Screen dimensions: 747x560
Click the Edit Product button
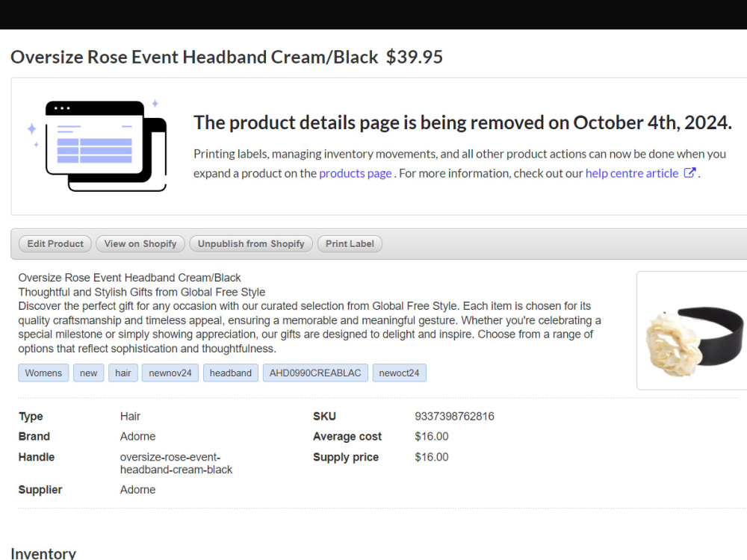(55, 244)
